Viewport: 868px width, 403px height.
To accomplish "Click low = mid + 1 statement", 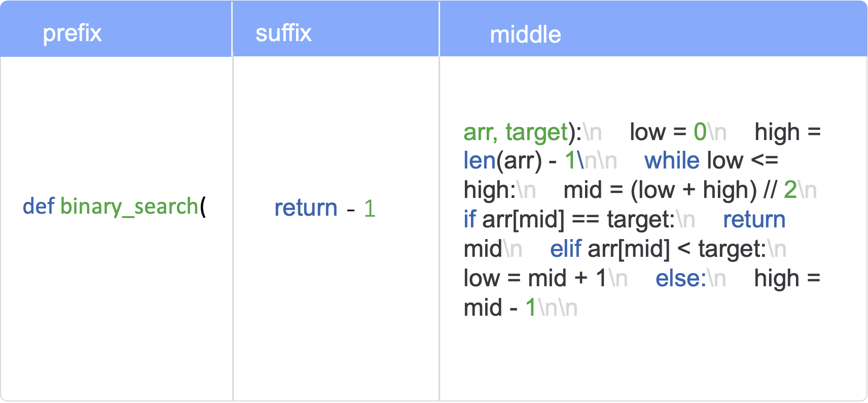I will click(x=535, y=279).
